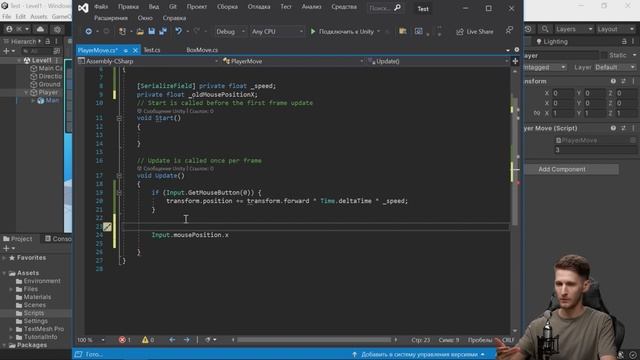This screenshot has height=360, width=640.
Task: Collapse the void Update() method outline box
Action: [x=119, y=176]
